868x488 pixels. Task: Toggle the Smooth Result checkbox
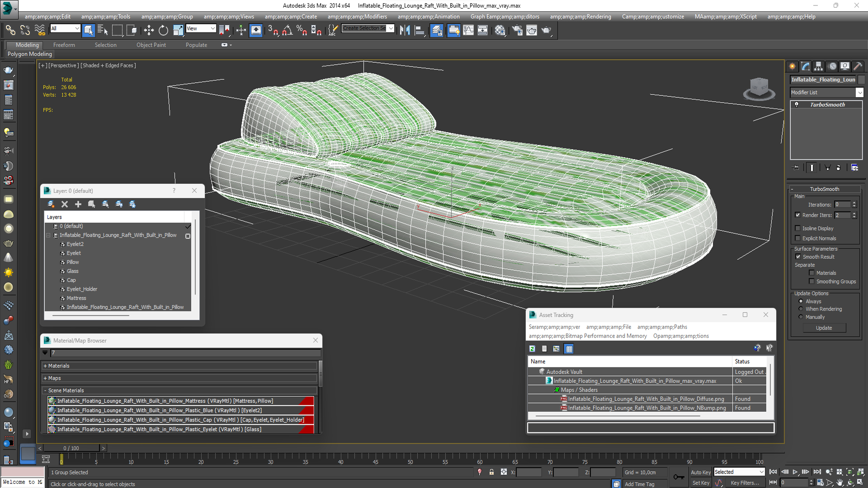(798, 257)
